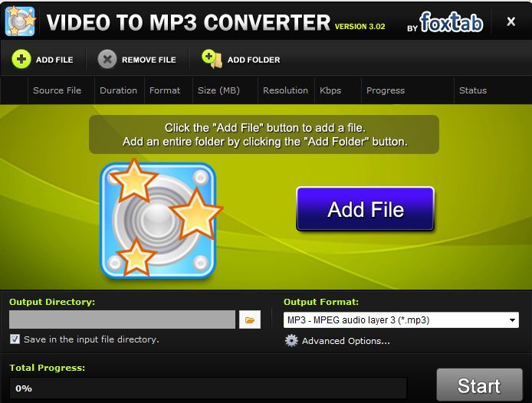Close the Video to MP3 Converter window
The image size is (532, 403).
point(511,22)
